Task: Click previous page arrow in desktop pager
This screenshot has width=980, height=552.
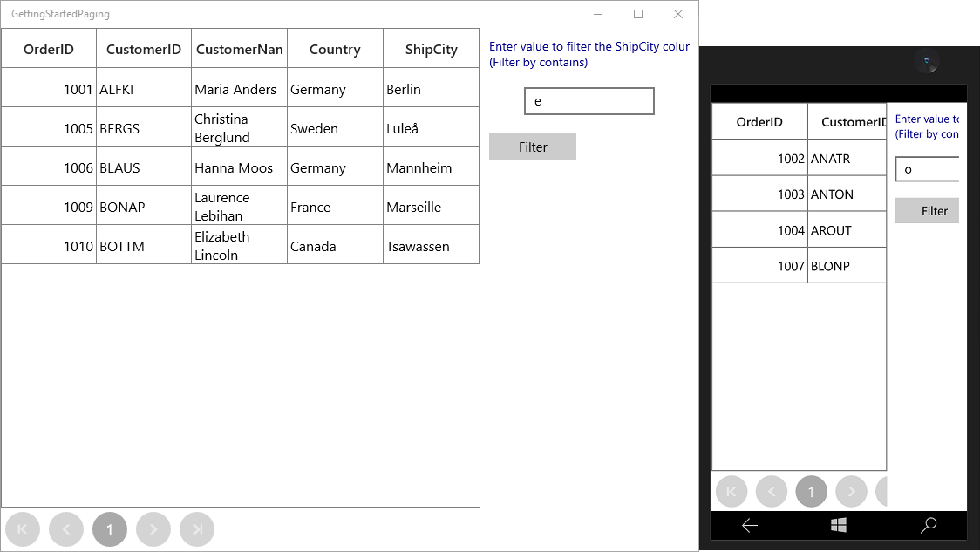Action: (x=66, y=529)
